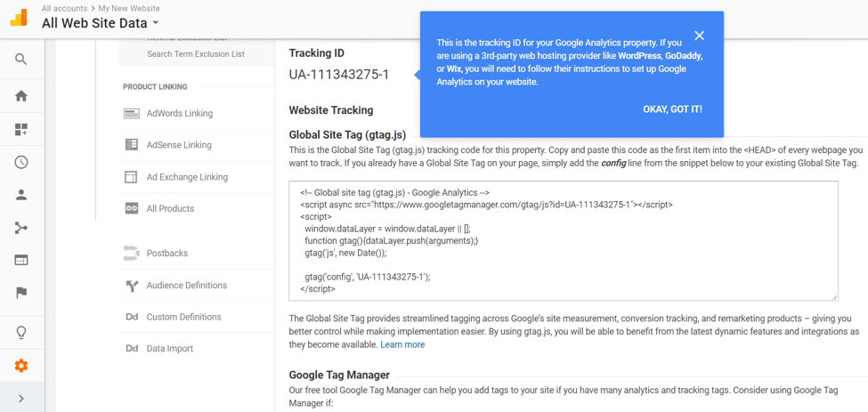This screenshot has width=868, height=412.
Task: Close the tracking ID tooltip popup
Action: [x=699, y=36]
